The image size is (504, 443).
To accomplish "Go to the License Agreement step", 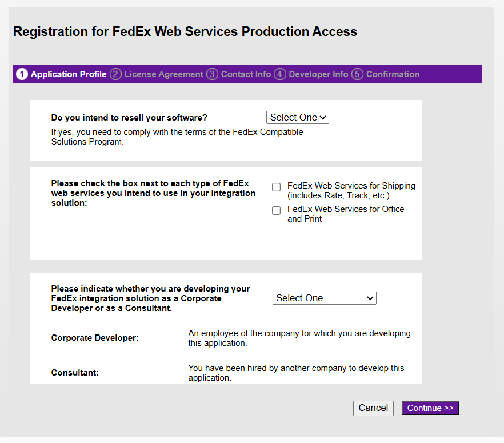I will [x=164, y=74].
